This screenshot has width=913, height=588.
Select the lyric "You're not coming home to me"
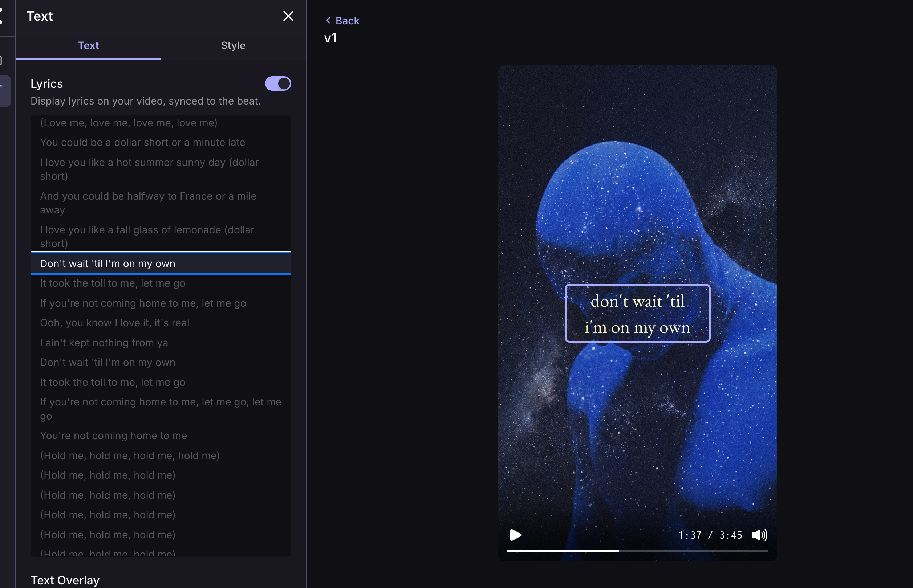click(113, 435)
